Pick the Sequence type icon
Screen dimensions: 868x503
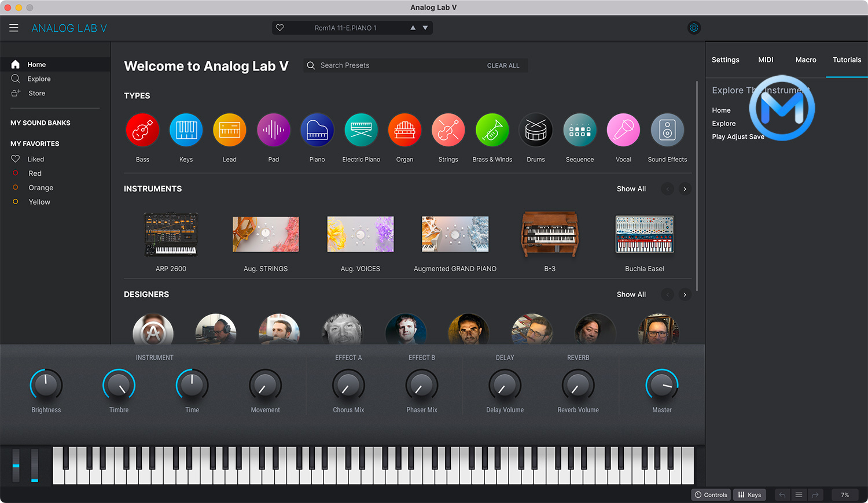(x=579, y=130)
